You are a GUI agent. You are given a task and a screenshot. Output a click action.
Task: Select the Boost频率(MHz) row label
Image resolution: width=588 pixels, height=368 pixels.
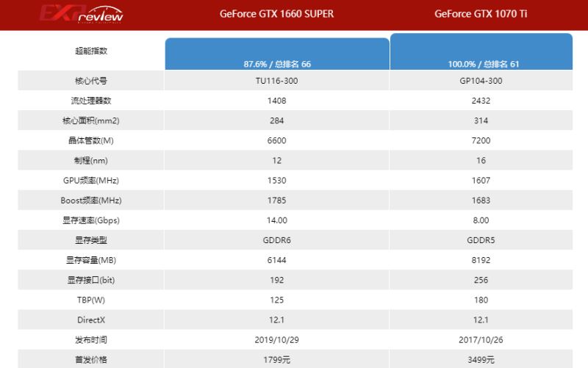[91, 200]
